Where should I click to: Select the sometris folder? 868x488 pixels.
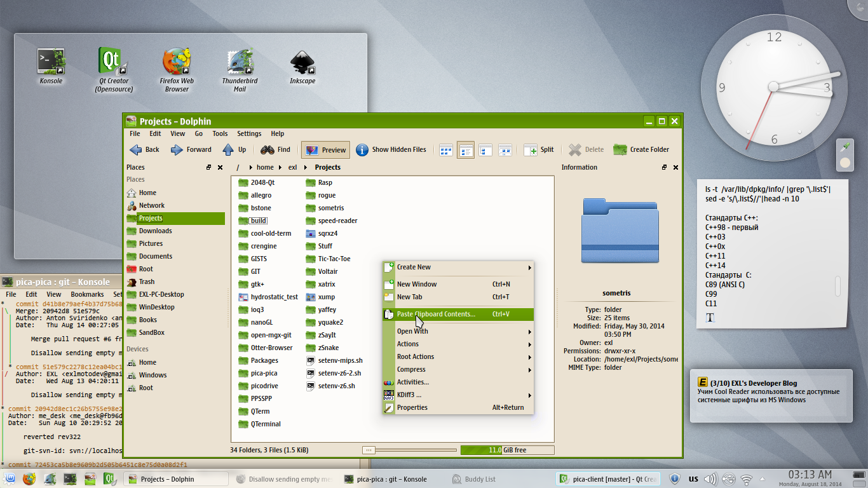(x=325, y=208)
